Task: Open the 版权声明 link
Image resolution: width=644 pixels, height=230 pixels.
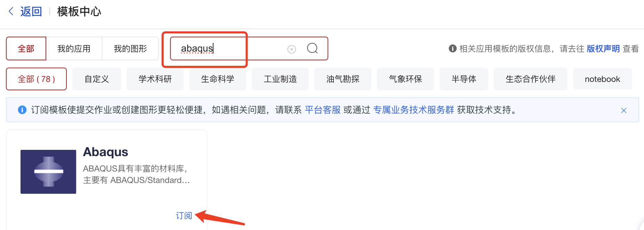Action: (603, 48)
